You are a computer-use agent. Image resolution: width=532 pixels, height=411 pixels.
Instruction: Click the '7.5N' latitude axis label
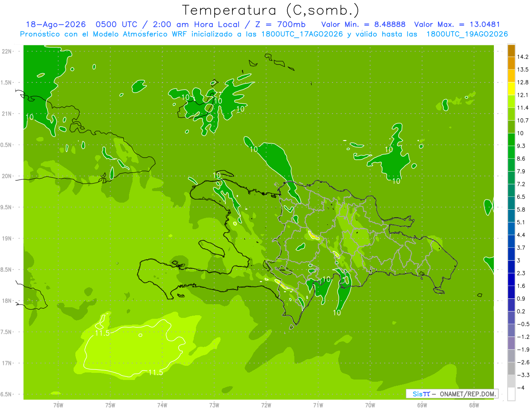(7, 332)
